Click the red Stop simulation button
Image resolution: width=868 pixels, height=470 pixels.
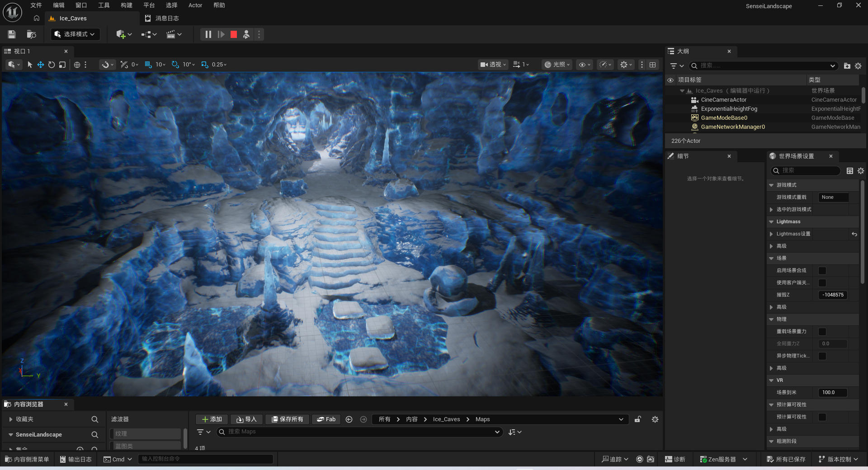click(234, 34)
